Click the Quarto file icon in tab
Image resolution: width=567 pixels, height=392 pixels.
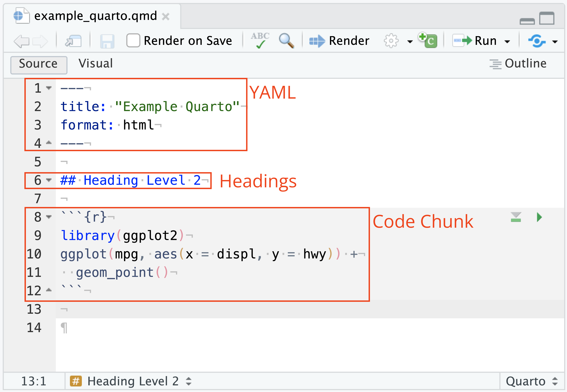[22, 15]
